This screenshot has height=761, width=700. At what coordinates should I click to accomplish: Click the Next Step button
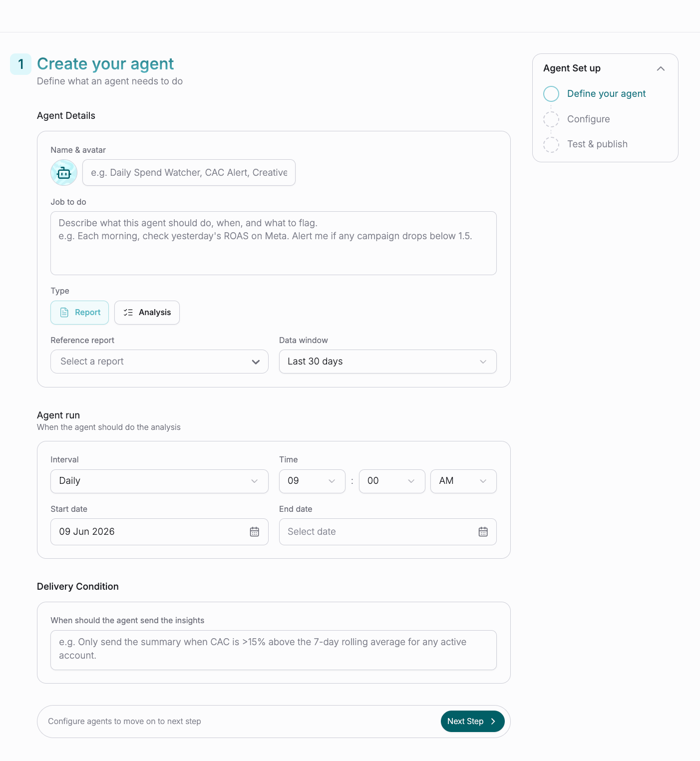click(472, 722)
